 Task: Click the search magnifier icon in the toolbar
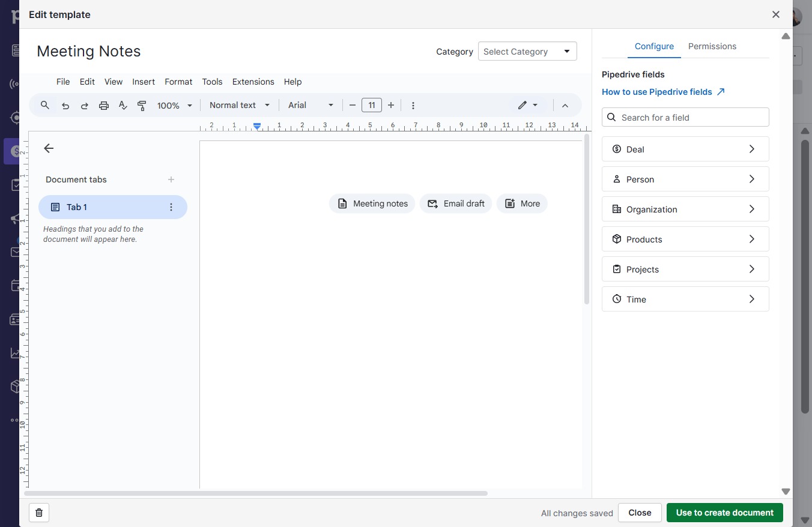pos(45,105)
